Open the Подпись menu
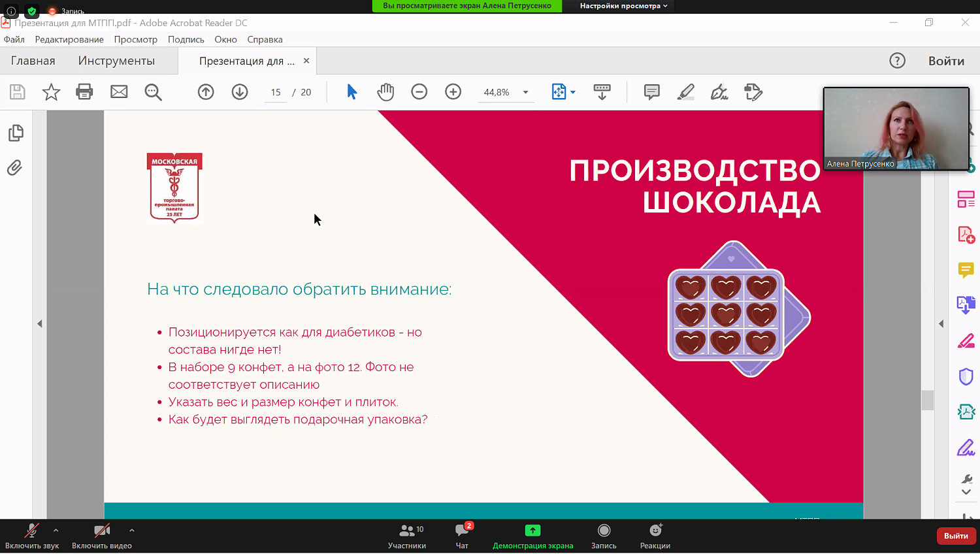 [x=186, y=39]
